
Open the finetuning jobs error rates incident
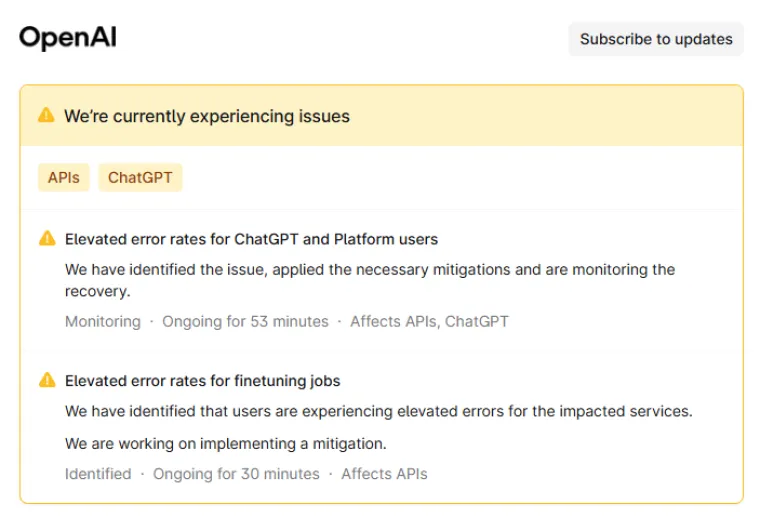[202, 381]
